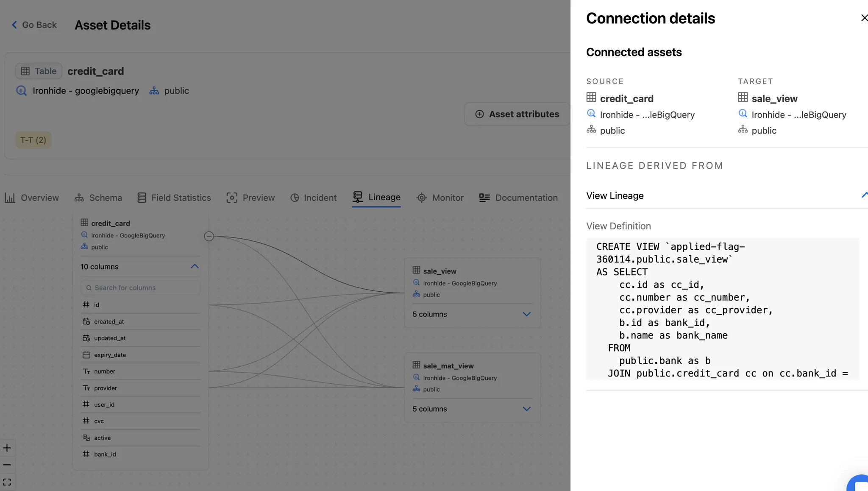Click the Search for columns field
This screenshot has height=491, width=868.
point(140,288)
